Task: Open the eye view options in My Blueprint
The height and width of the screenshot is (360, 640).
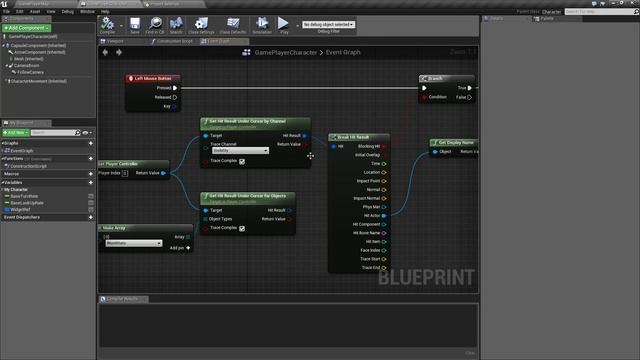Action: coord(87,133)
